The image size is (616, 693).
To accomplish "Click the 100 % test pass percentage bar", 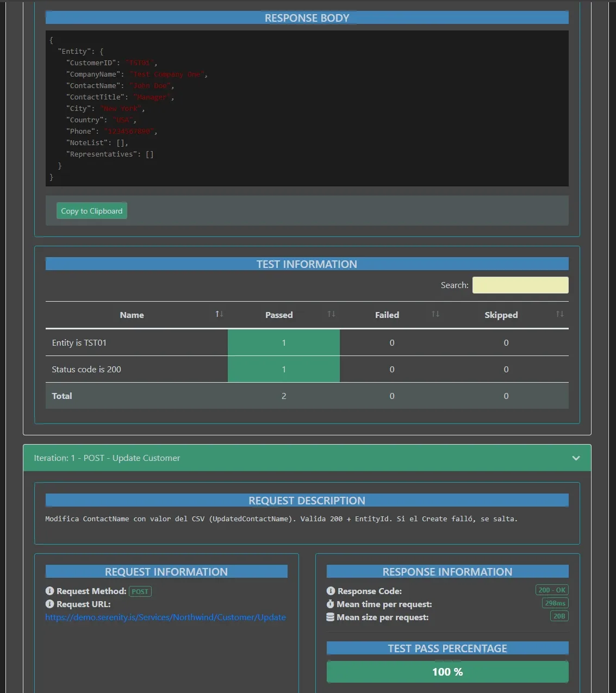I will pos(447,672).
